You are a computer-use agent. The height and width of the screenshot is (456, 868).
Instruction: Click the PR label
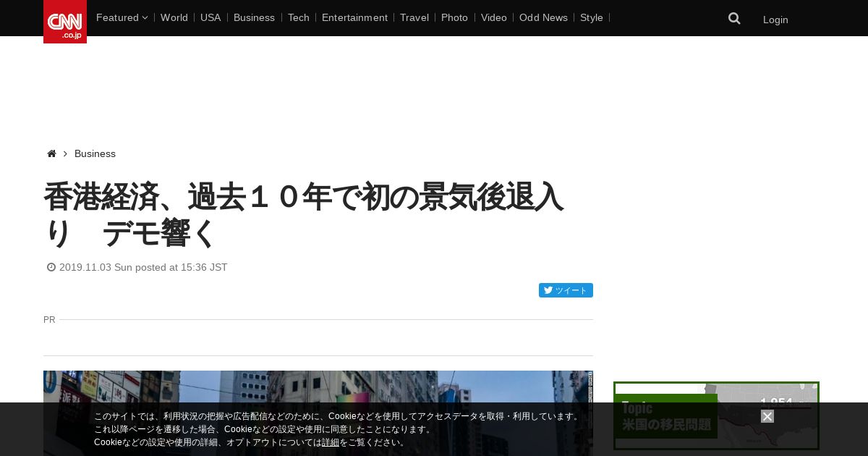point(49,319)
